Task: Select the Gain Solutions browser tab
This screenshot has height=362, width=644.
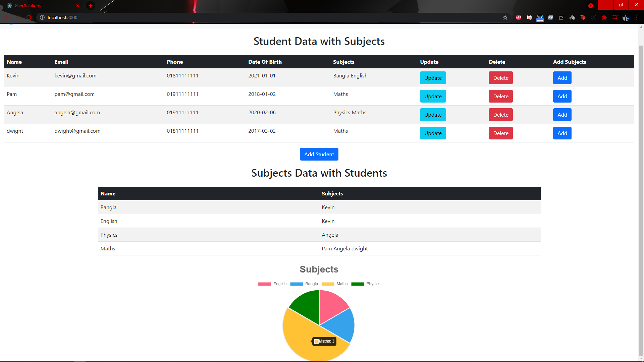Action: tap(40, 6)
